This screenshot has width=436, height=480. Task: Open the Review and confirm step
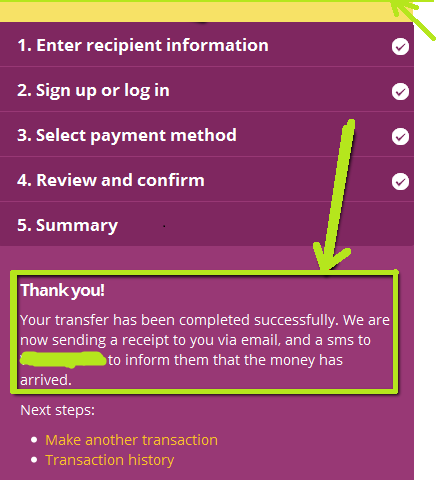(x=207, y=180)
